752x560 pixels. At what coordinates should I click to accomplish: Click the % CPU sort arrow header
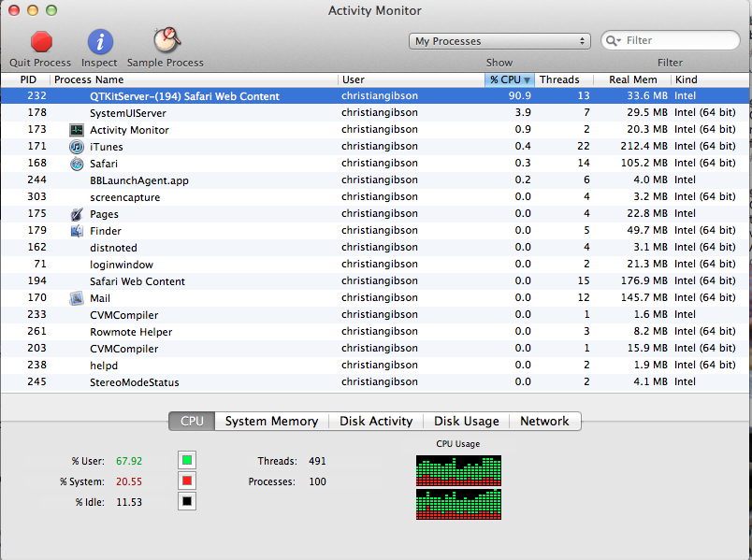point(510,79)
